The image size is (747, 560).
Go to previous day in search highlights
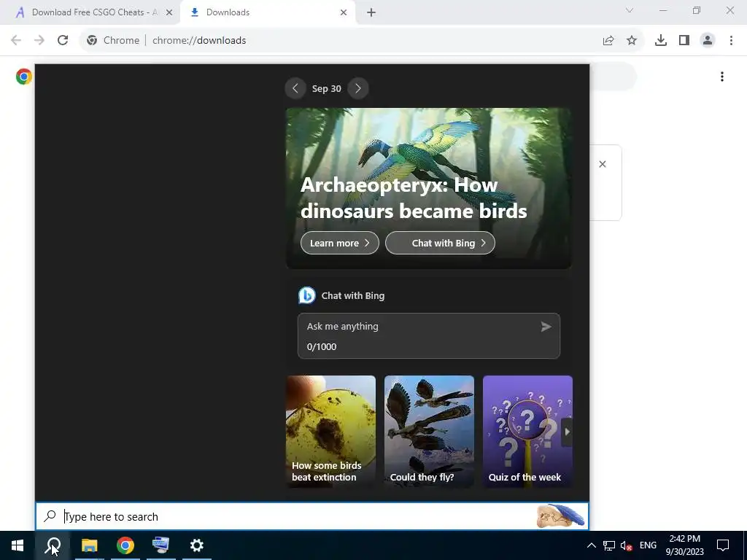pos(295,88)
